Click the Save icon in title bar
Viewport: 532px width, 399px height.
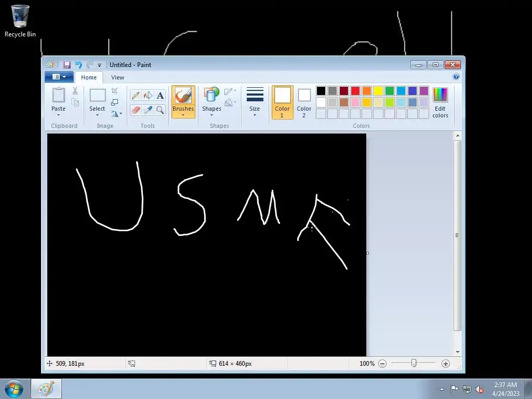(x=67, y=65)
